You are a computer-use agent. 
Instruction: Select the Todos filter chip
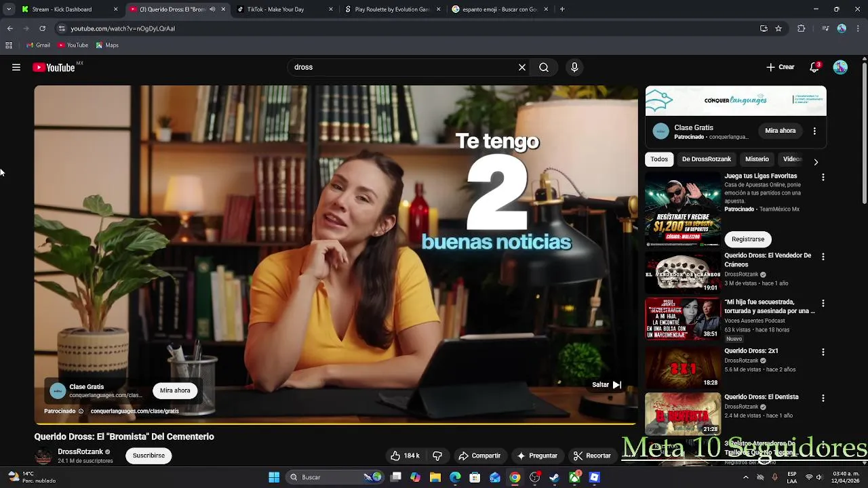(x=659, y=159)
